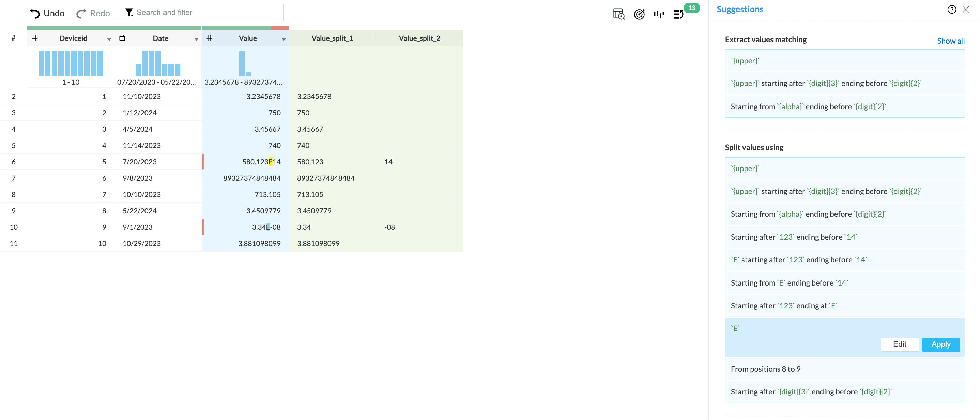Click the Search and filter field
This screenshot has height=420, width=980.
point(202,13)
